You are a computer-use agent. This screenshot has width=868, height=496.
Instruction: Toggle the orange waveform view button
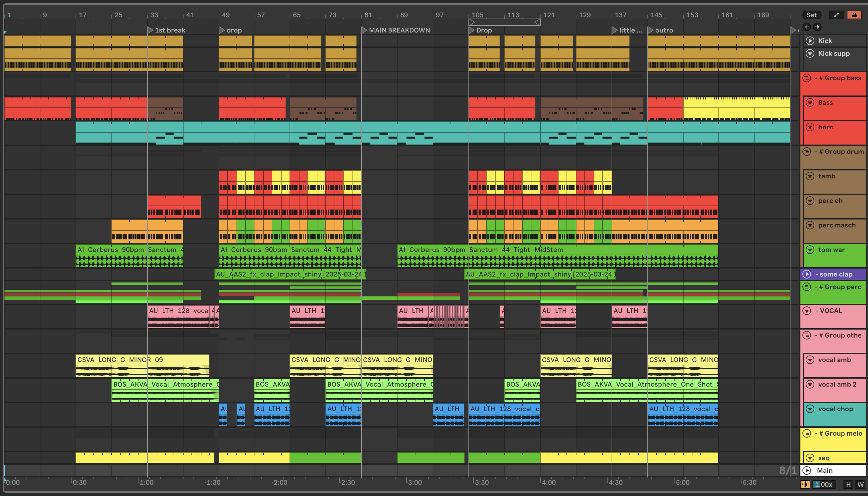[x=805, y=484]
